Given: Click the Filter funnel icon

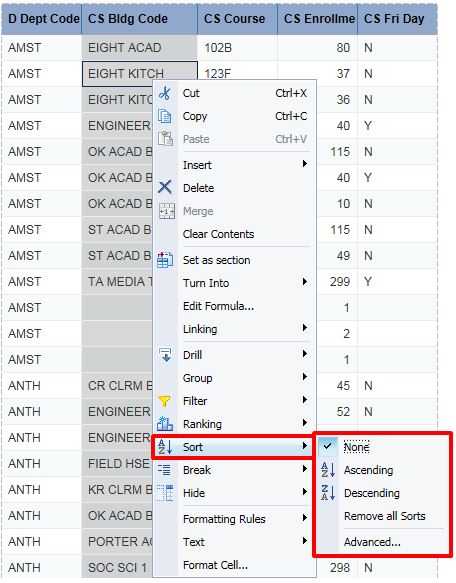Looking at the screenshot, I should click(x=165, y=401).
